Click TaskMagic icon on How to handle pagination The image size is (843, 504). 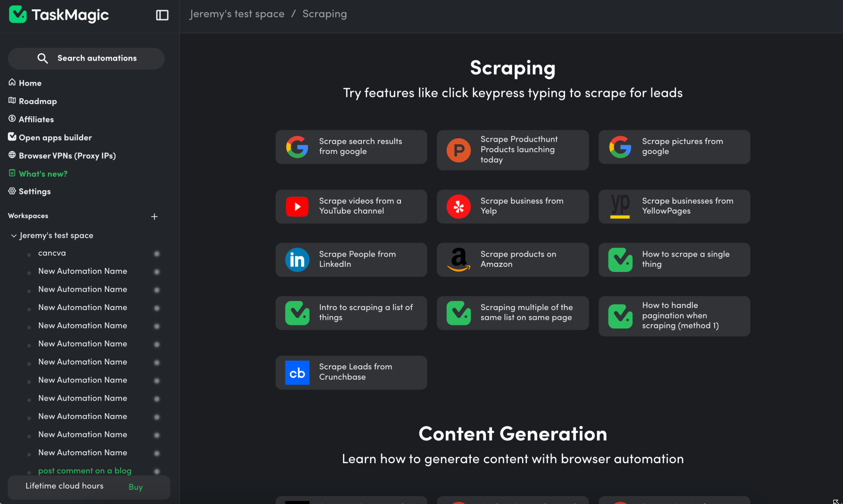point(620,316)
